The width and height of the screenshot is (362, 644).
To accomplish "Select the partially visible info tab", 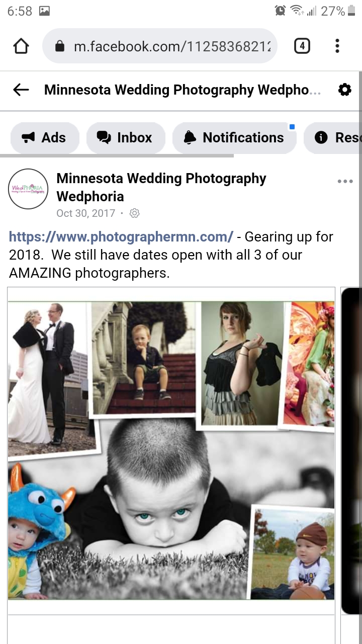I will click(x=333, y=137).
